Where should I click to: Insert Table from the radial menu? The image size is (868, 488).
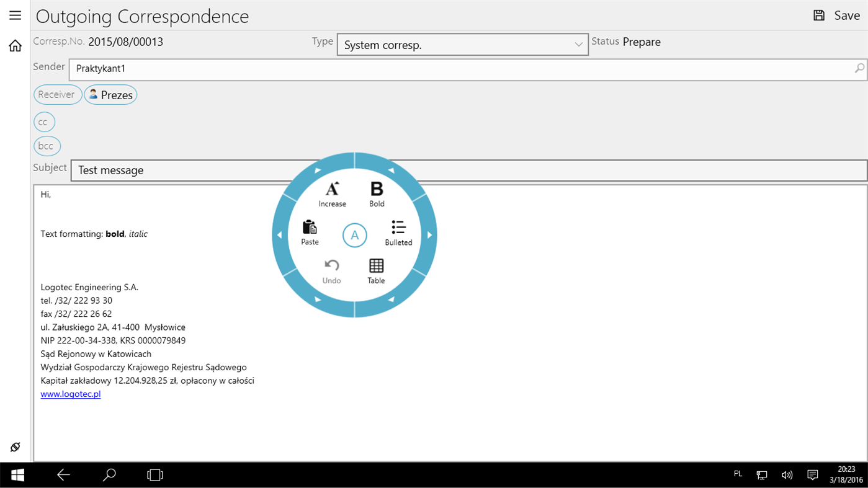376,272
